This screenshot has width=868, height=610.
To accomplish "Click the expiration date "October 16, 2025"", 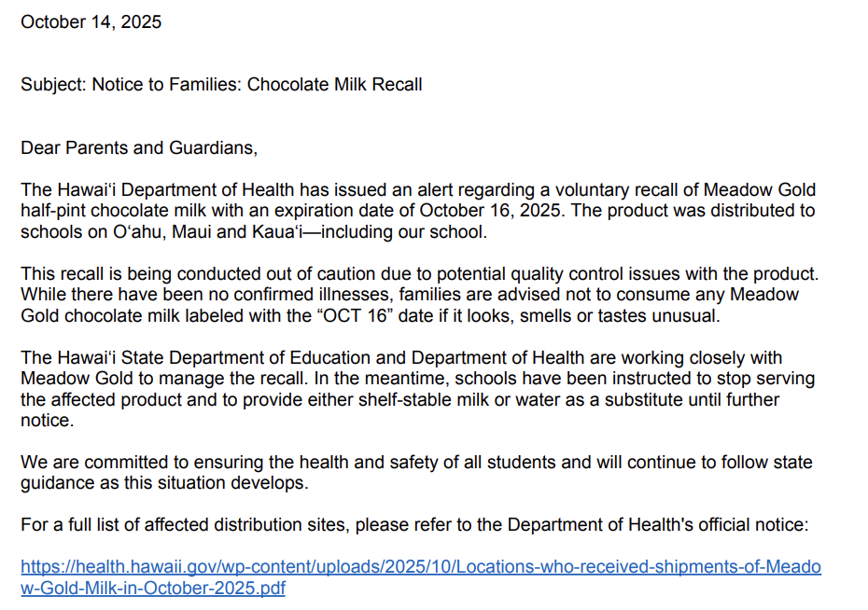I will click(x=493, y=211).
